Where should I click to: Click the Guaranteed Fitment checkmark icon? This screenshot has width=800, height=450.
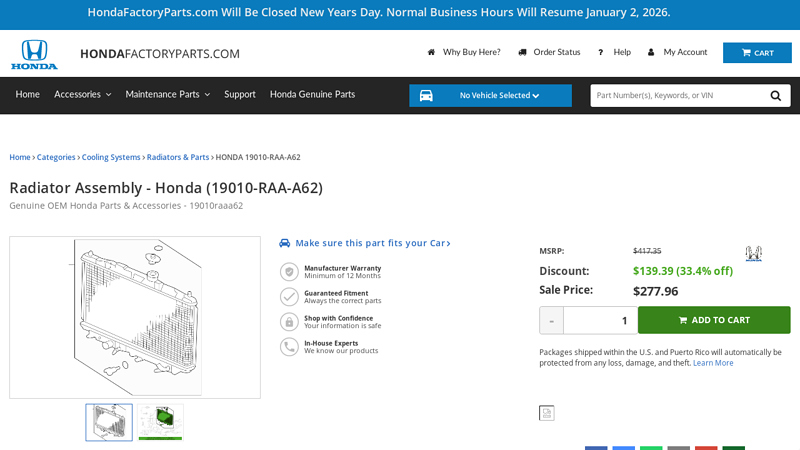pyautogui.click(x=289, y=296)
